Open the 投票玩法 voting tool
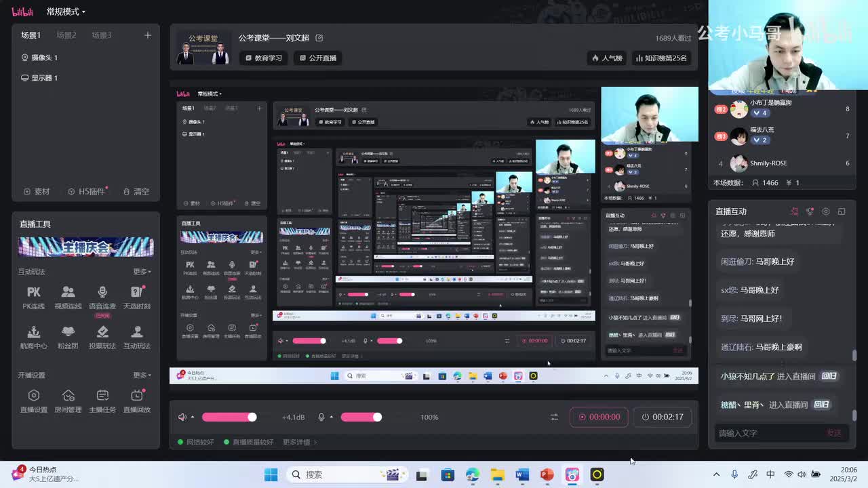The height and width of the screenshot is (488, 868). tap(102, 337)
